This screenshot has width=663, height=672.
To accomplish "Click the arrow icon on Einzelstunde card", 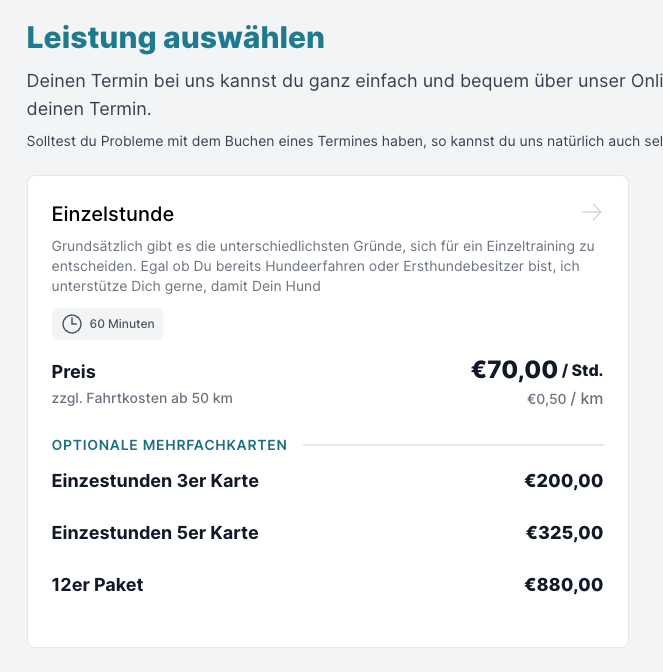I will click(x=592, y=212).
